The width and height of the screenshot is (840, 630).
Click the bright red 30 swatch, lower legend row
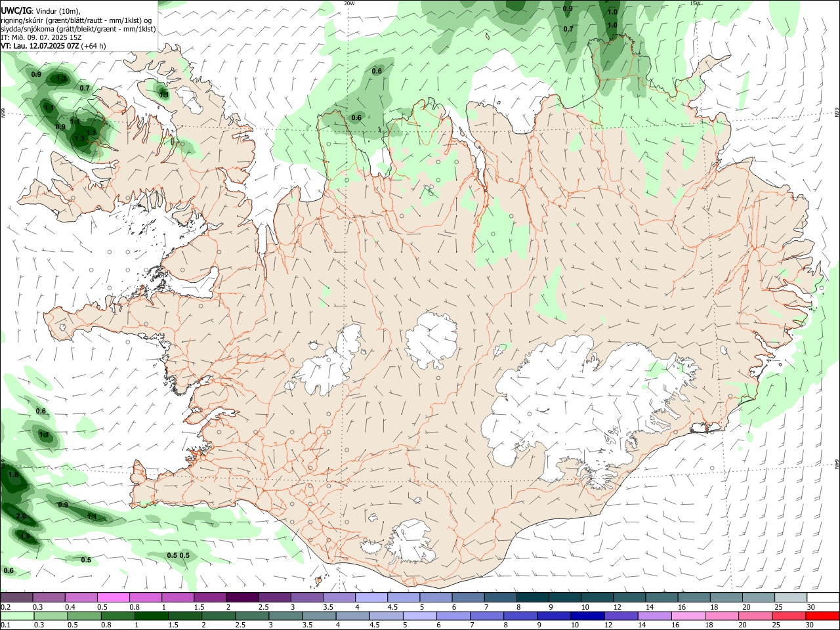click(822, 616)
